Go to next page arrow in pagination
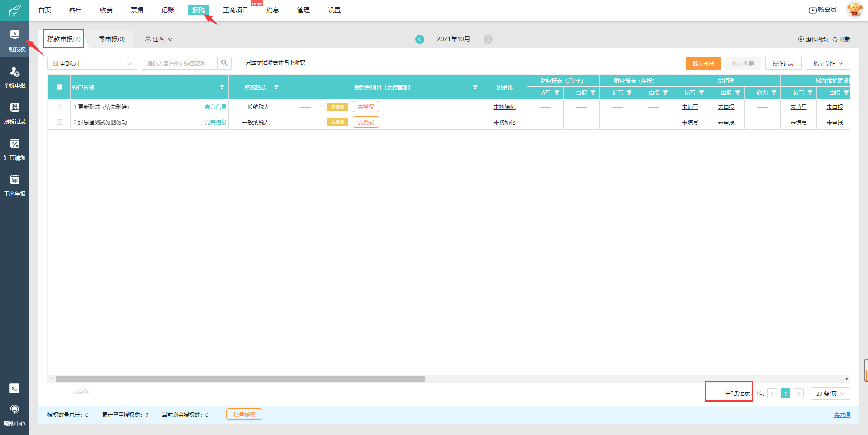Screen dimensions: 868x435 pos(799,394)
